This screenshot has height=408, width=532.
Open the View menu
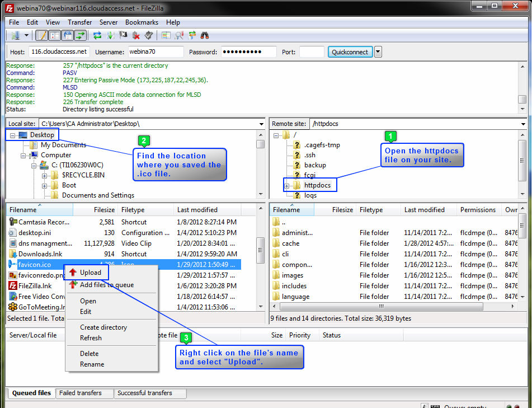(53, 22)
